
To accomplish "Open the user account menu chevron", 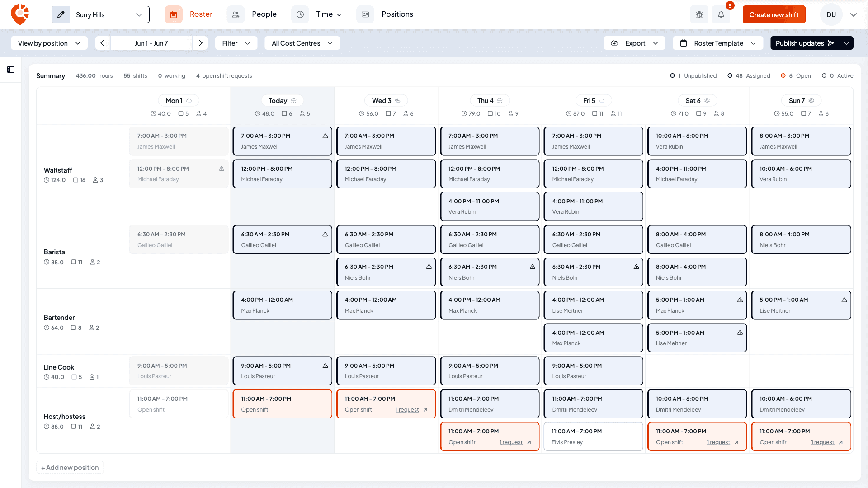I will (854, 14).
